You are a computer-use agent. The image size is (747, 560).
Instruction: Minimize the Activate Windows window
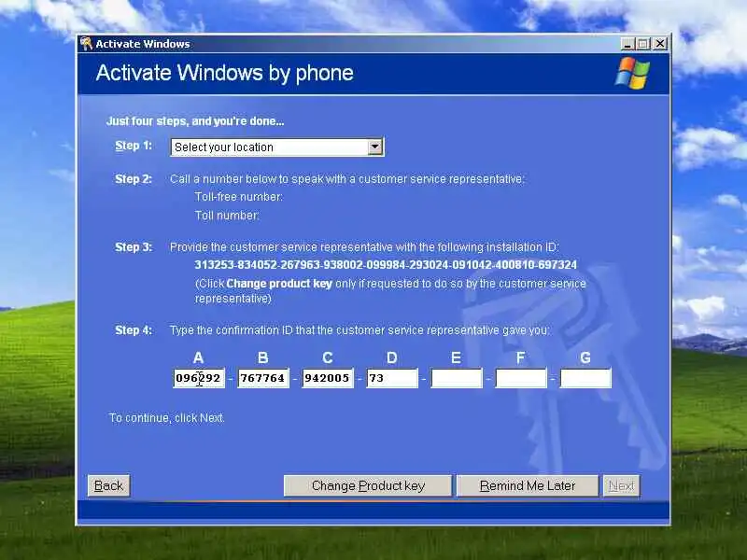pyautogui.click(x=627, y=44)
